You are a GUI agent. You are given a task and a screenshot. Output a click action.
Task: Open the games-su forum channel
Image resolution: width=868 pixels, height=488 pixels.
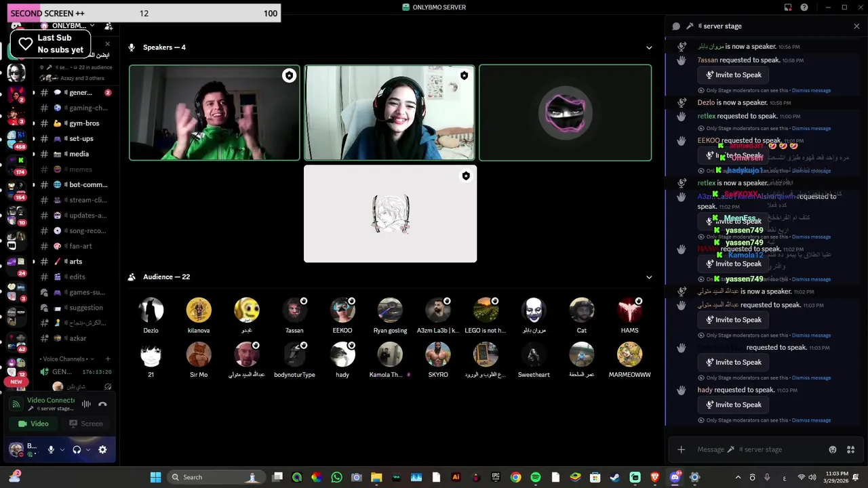(x=76, y=292)
